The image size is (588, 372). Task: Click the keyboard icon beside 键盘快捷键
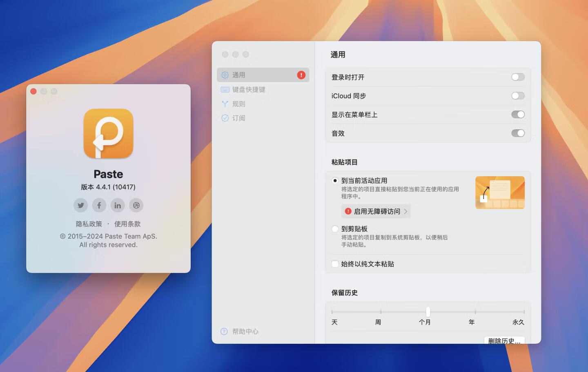pos(224,89)
